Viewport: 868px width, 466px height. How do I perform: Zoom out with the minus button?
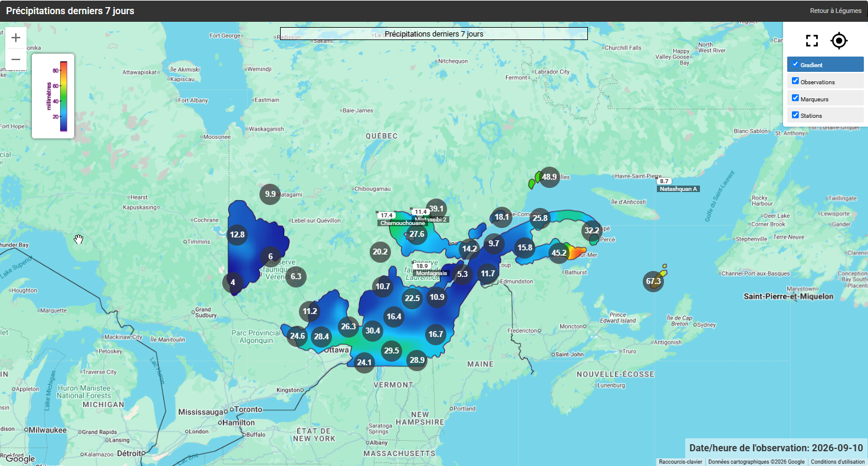(x=16, y=60)
